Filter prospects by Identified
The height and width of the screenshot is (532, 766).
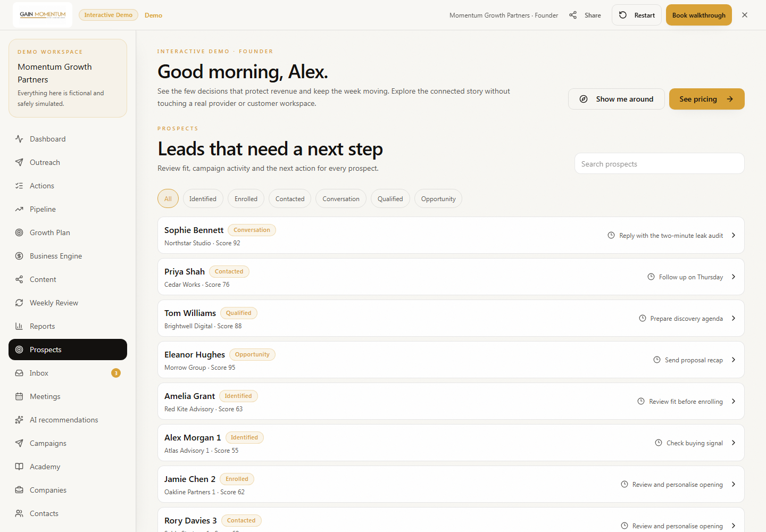coord(203,198)
